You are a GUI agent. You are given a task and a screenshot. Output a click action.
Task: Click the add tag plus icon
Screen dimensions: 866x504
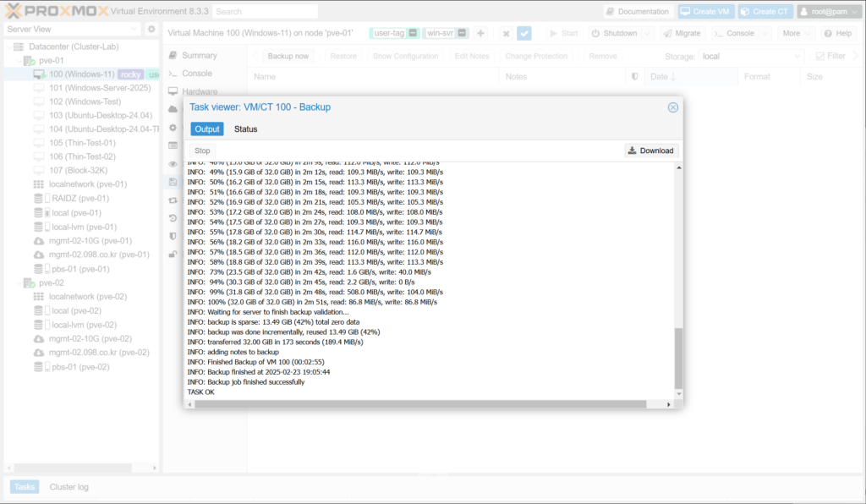coord(480,33)
